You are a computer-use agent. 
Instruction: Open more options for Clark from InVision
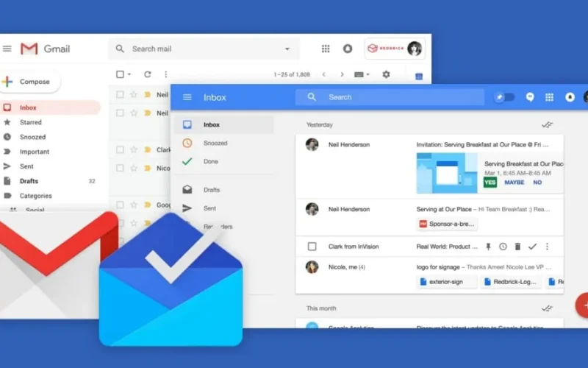547,247
